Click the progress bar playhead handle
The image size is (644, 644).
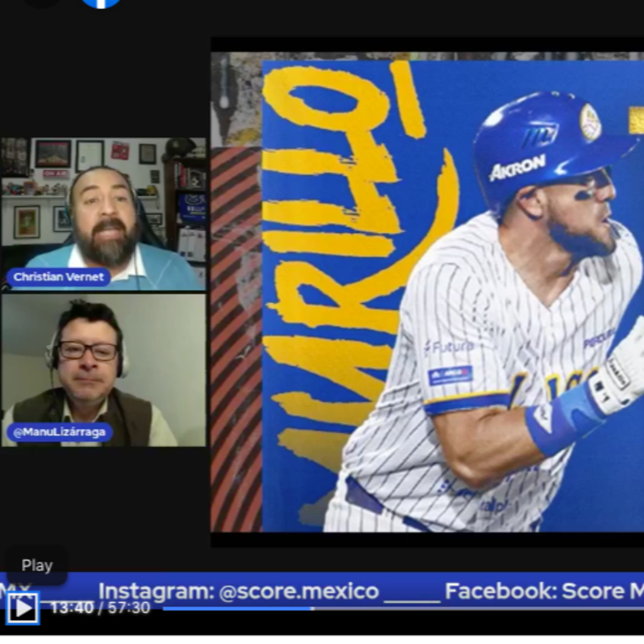pos(312,609)
